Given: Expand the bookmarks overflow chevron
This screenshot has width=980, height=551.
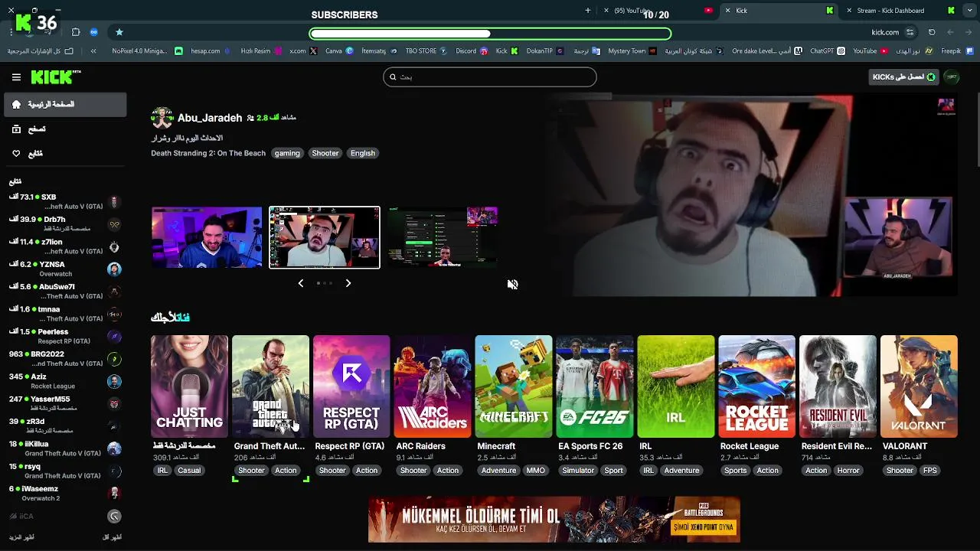Looking at the screenshot, I should tap(93, 51).
